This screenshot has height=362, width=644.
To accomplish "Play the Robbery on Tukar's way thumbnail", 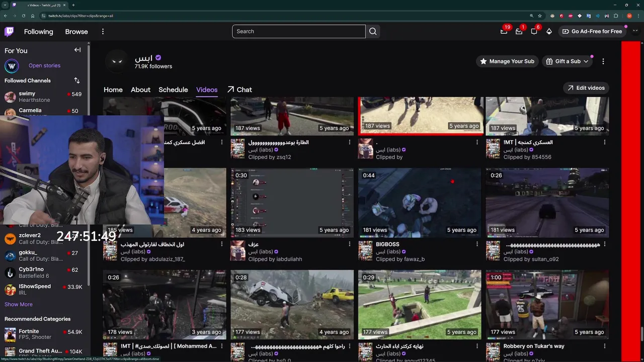I will [547, 305].
